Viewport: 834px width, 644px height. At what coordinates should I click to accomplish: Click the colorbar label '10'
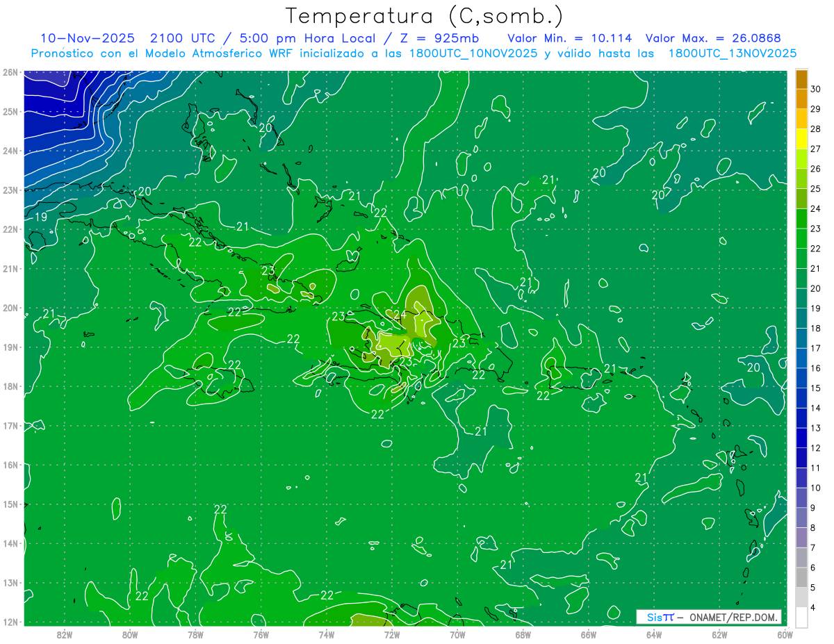(x=816, y=488)
